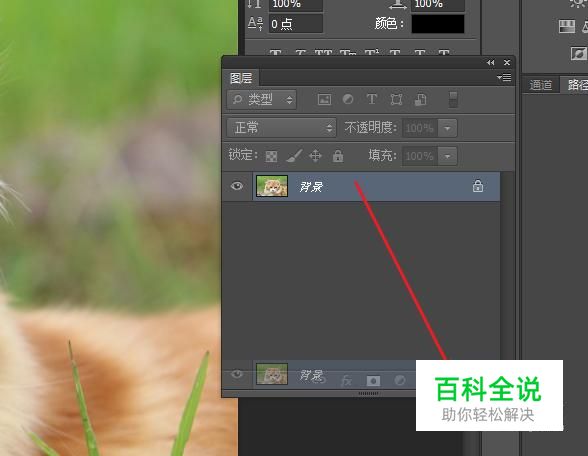588x456 pixels.
Task: Click the horizontal scale 100% field
Action: point(438,5)
